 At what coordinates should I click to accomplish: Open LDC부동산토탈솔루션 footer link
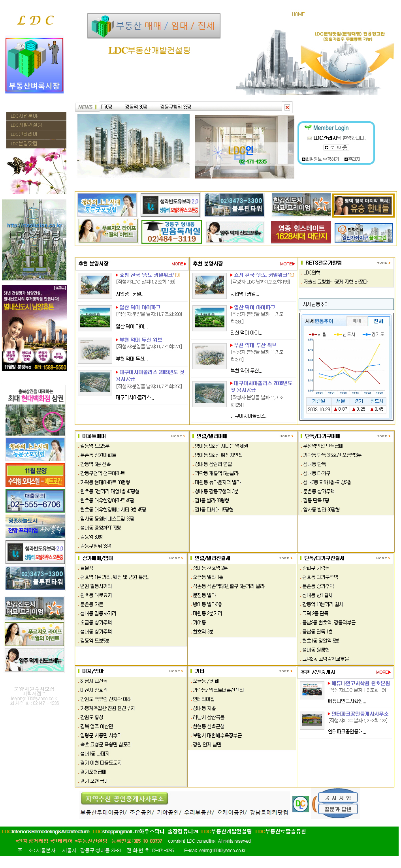[281, 831]
